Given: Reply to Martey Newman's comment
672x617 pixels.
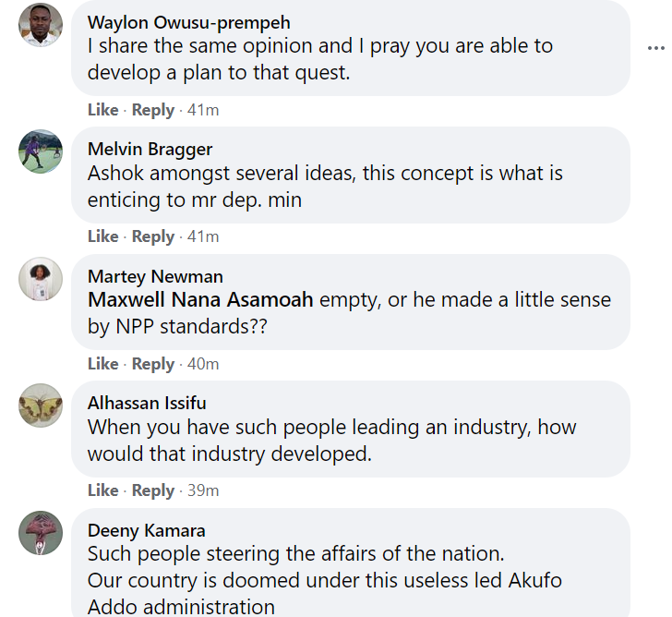Looking at the screenshot, I should click(152, 364).
